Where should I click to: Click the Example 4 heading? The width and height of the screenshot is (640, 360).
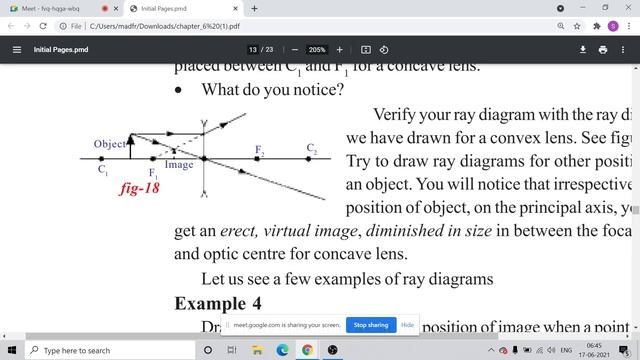click(218, 303)
